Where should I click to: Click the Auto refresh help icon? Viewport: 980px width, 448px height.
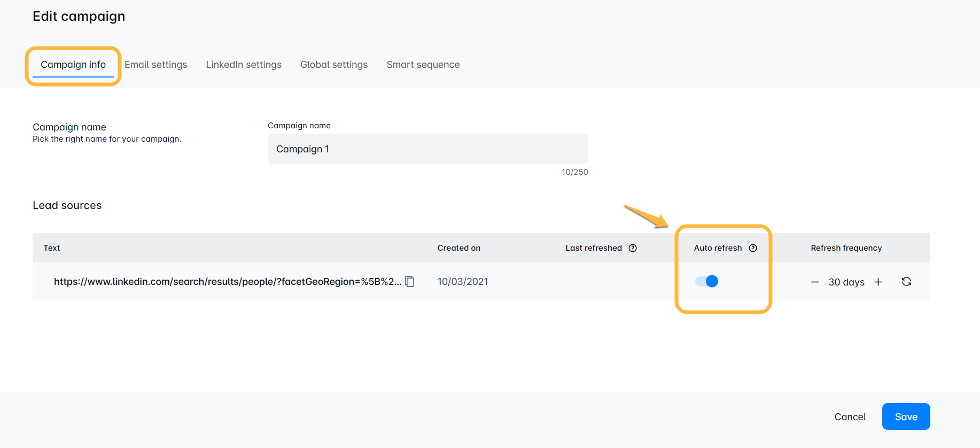point(753,248)
